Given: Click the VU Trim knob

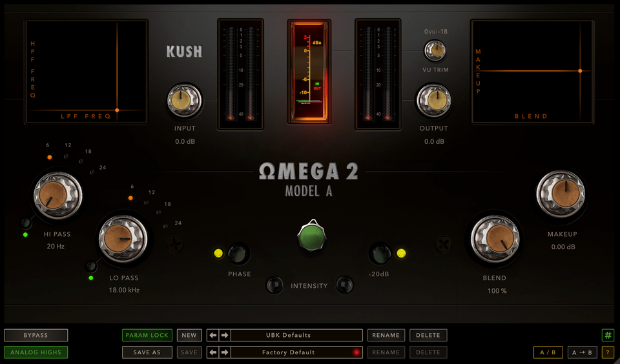Looking at the screenshot, I should pyautogui.click(x=435, y=50).
